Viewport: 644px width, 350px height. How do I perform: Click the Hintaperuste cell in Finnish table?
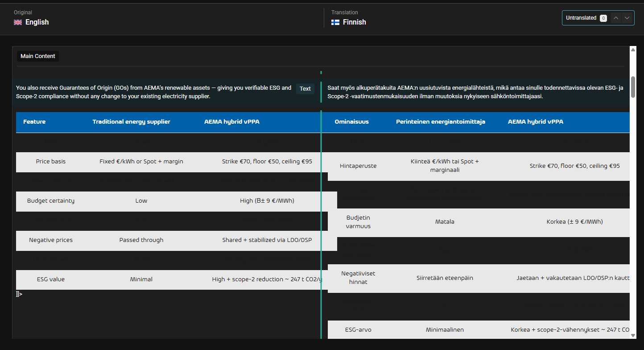click(x=358, y=166)
